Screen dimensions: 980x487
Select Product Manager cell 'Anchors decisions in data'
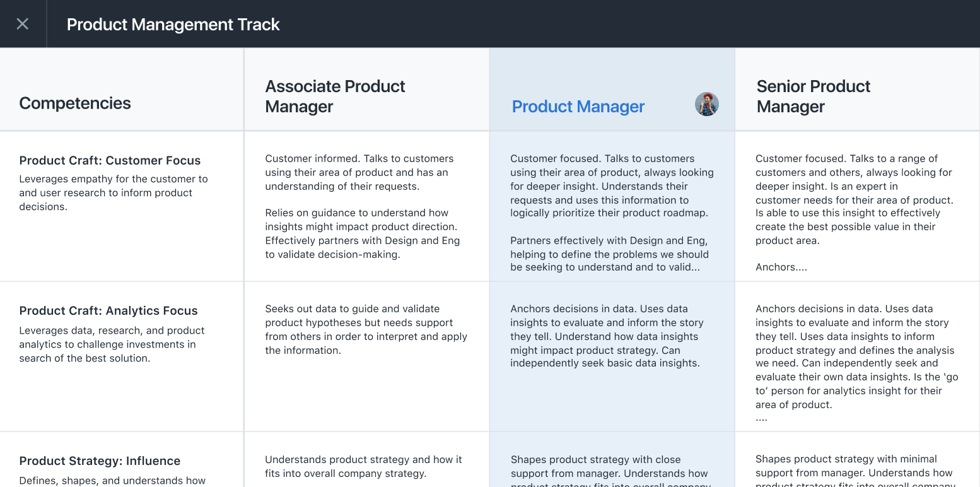612,357
